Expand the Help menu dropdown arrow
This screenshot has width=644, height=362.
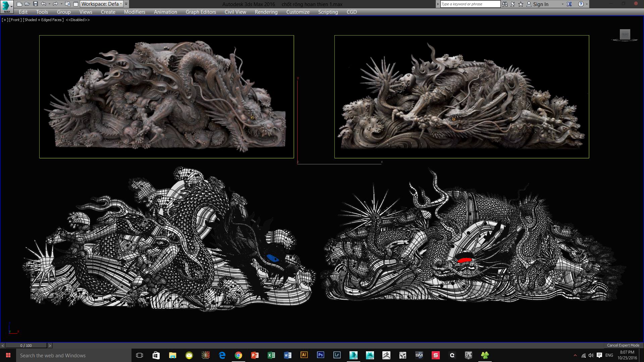pos(587,4)
